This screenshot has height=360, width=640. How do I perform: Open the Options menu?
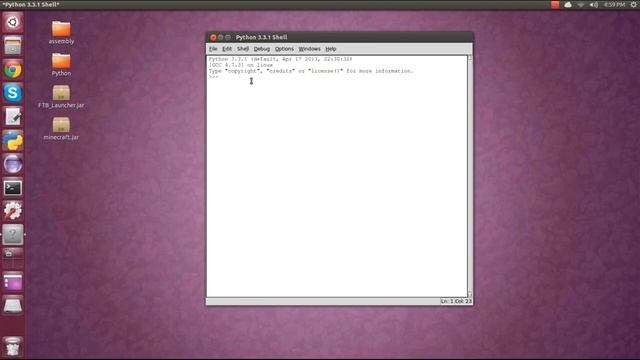click(x=284, y=49)
